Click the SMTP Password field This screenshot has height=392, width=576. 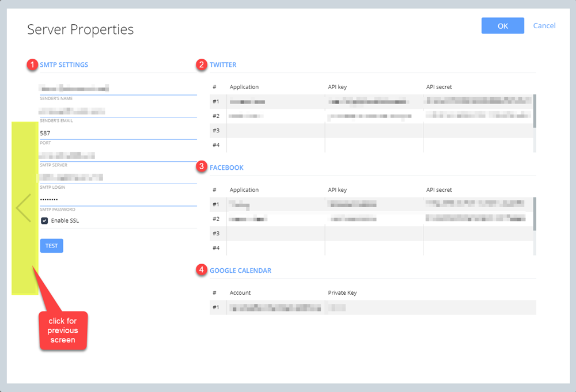pos(118,199)
